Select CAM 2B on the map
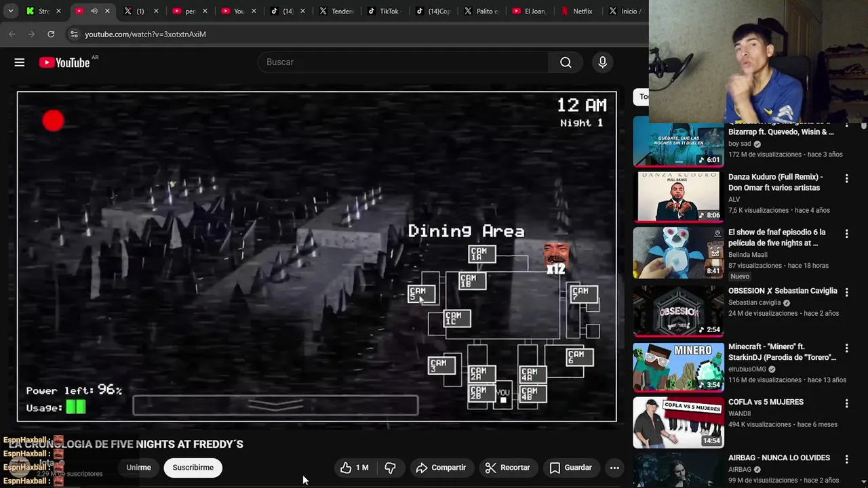The image size is (868, 488). click(x=481, y=393)
